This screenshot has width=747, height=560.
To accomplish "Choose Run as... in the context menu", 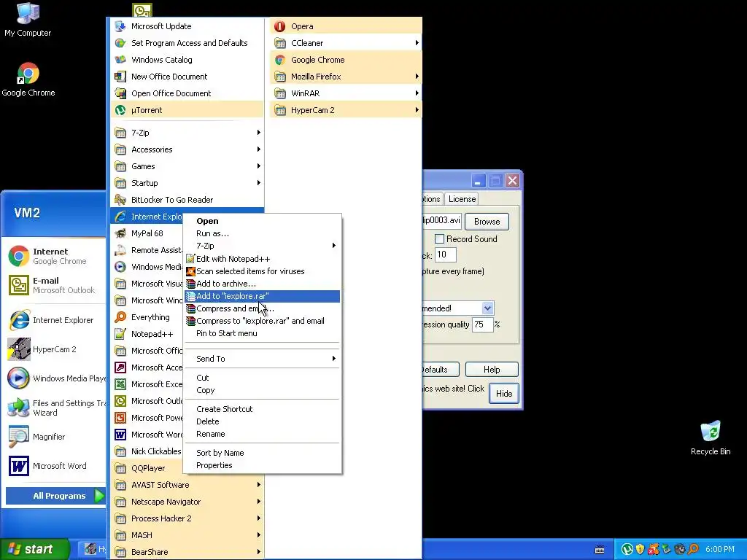I will [x=262, y=233].
